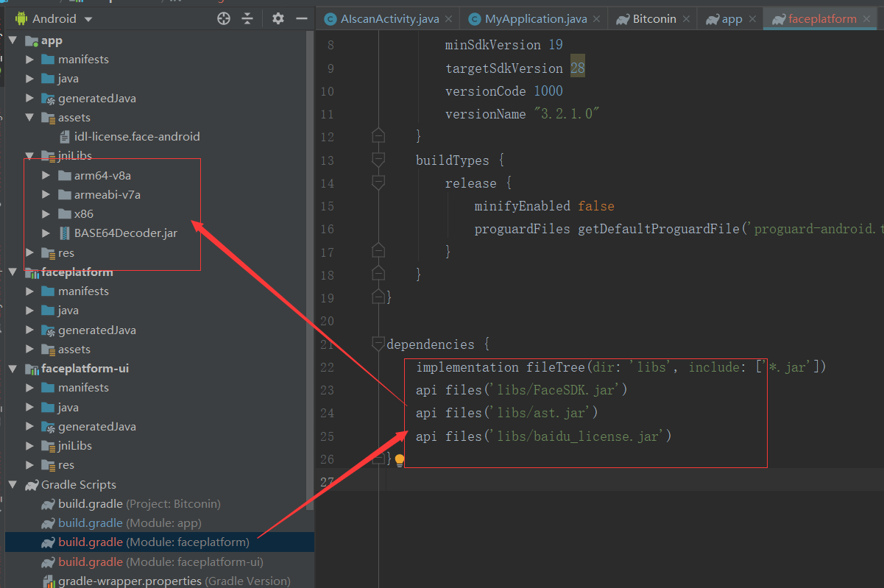This screenshot has width=884, height=588.
Task: Fold the release block at line 14
Action: (378, 183)
